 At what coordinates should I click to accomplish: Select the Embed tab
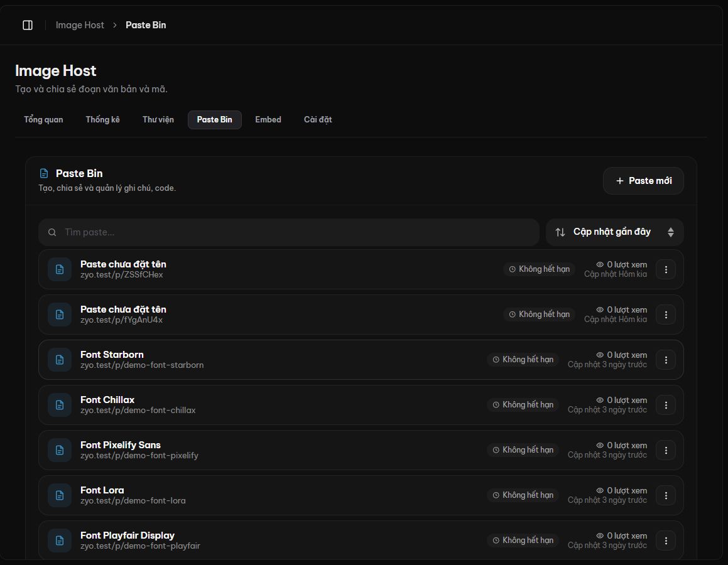click(x=268, y=120)
